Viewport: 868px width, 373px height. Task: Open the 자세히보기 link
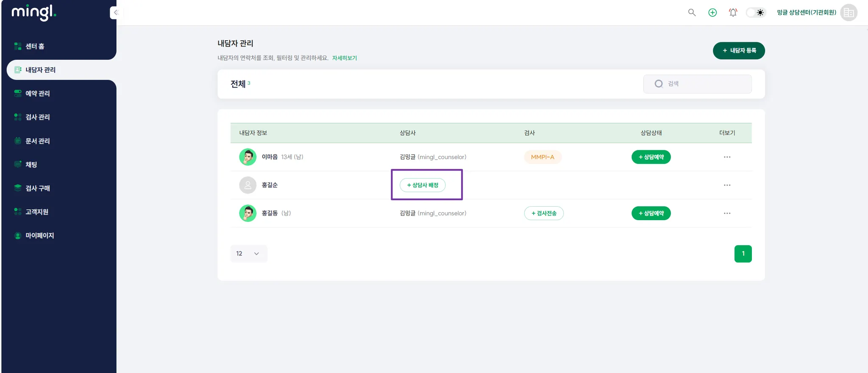tap(344, 58)
